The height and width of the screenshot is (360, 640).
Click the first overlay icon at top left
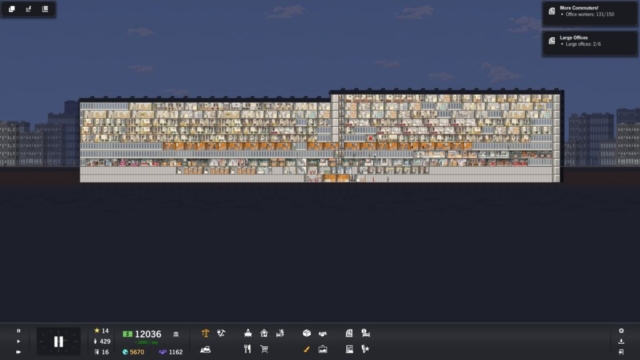(x=12, y=9)
